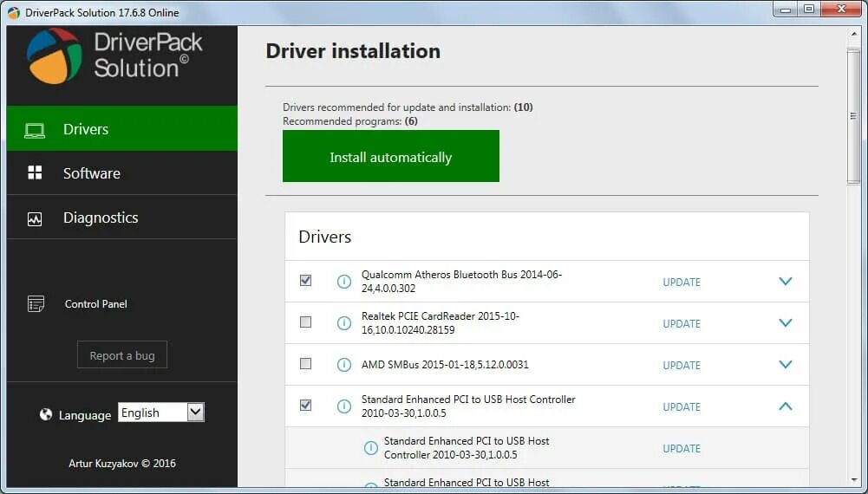Image resolution: width=868 pixels, height=494 pixels.
Task: Click the grid icon beside Software
Action: pyautogui.click(x=35, y=172)
